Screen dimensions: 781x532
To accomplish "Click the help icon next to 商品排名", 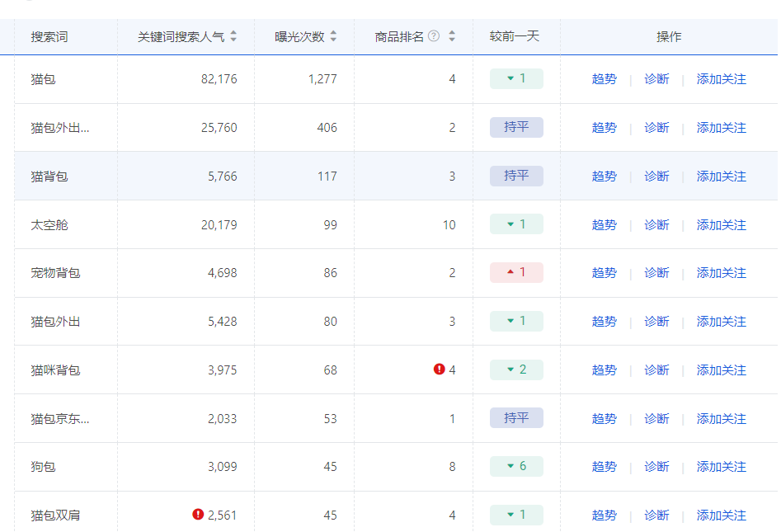I will point(434,36).
